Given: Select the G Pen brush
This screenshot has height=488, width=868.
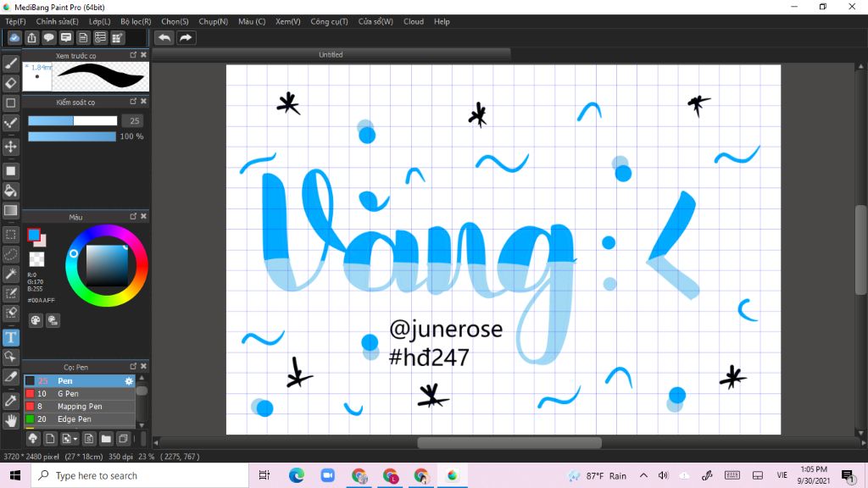Looking at the screenshot, I should tap(80, 393).
